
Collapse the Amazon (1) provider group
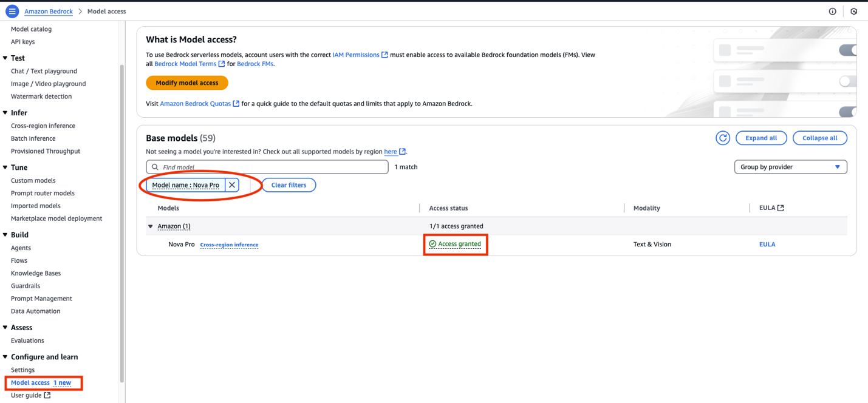151,226
